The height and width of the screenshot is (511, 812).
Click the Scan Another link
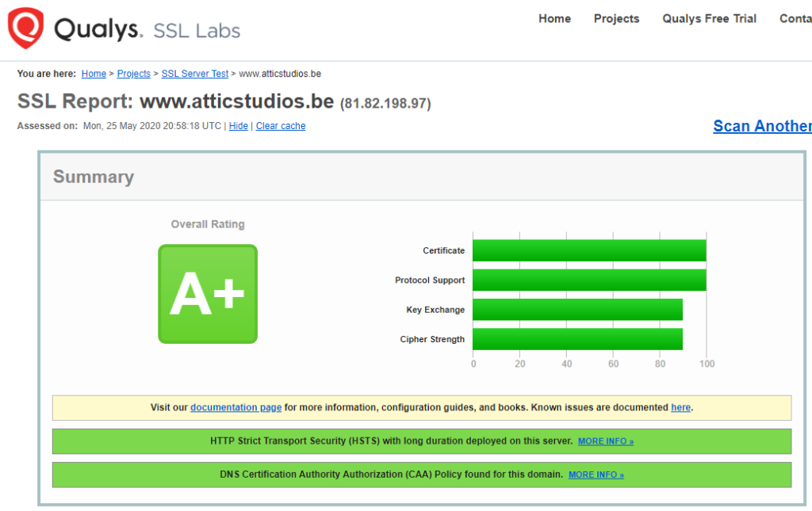[x=762, y=126]
